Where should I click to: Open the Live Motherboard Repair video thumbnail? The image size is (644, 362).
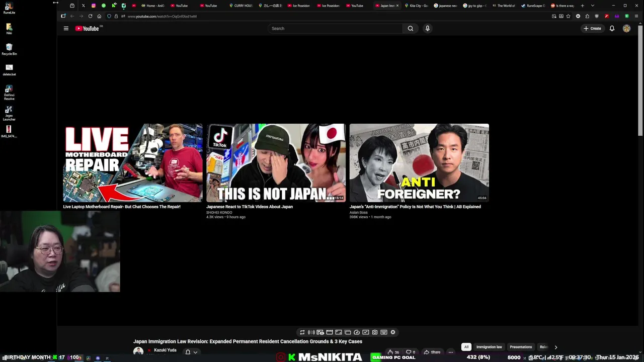133,163
